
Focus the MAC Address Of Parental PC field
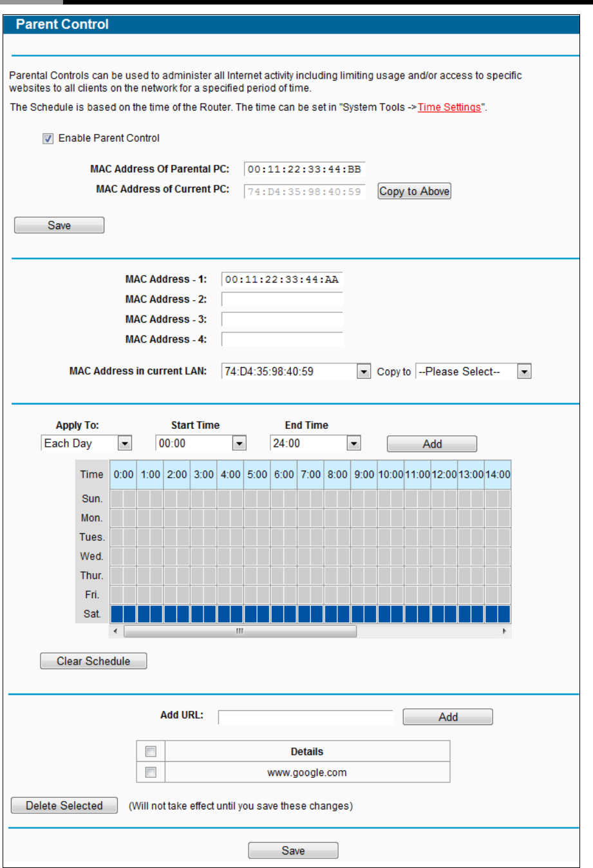coord(305,169)
